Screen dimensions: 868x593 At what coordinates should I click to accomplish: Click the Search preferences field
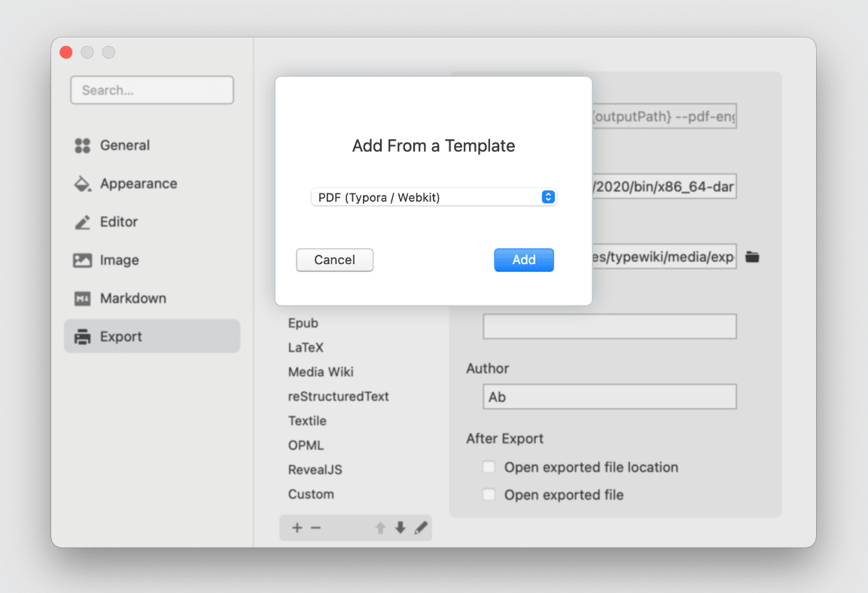(x=152, y=90)
